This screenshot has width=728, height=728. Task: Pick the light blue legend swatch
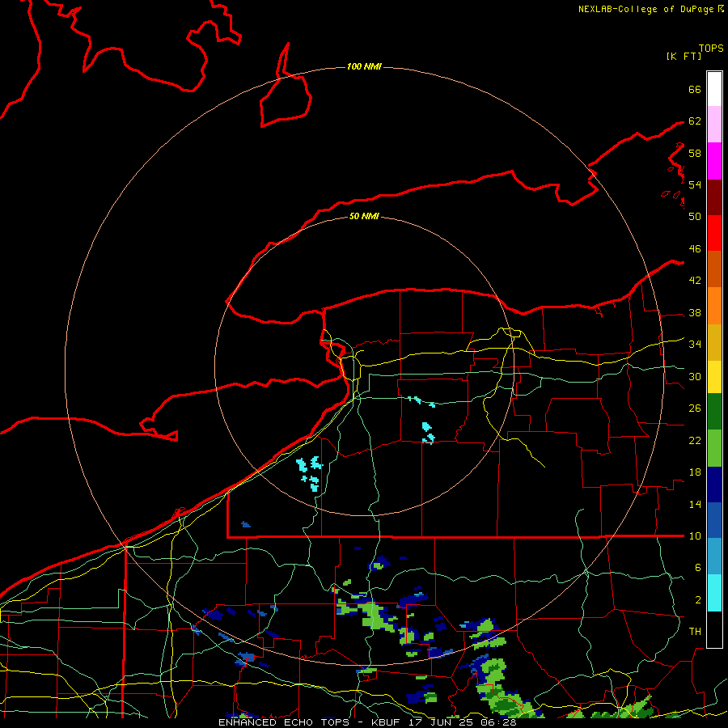pyautogui.click(x=714, y=557)
